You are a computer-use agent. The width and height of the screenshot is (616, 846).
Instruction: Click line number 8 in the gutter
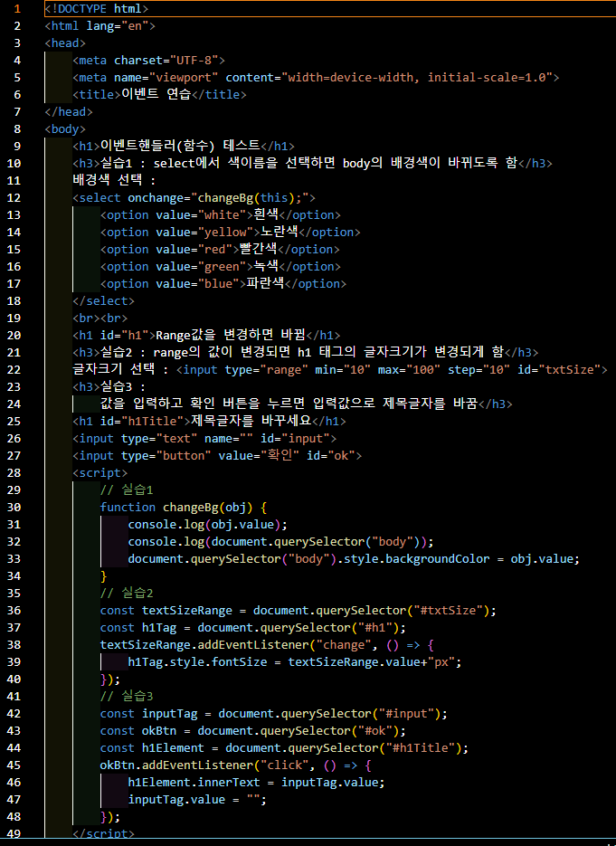tap(17, 129)
